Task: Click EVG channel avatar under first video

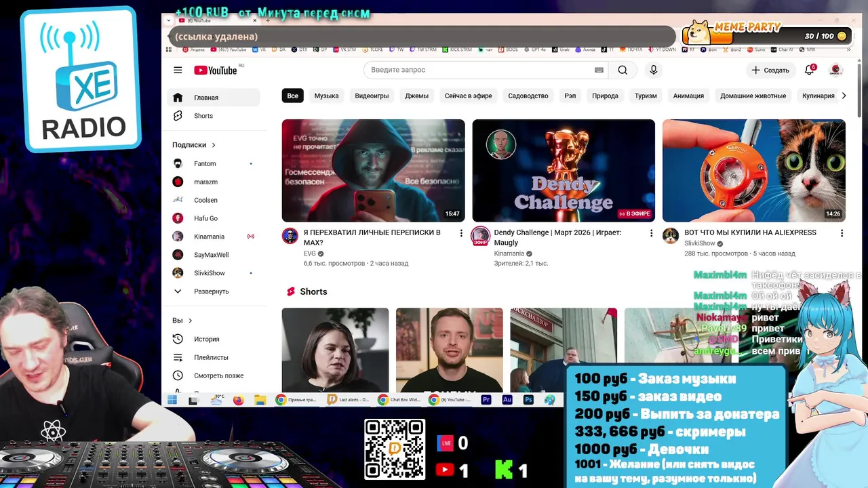Action: tap(290, 235)
